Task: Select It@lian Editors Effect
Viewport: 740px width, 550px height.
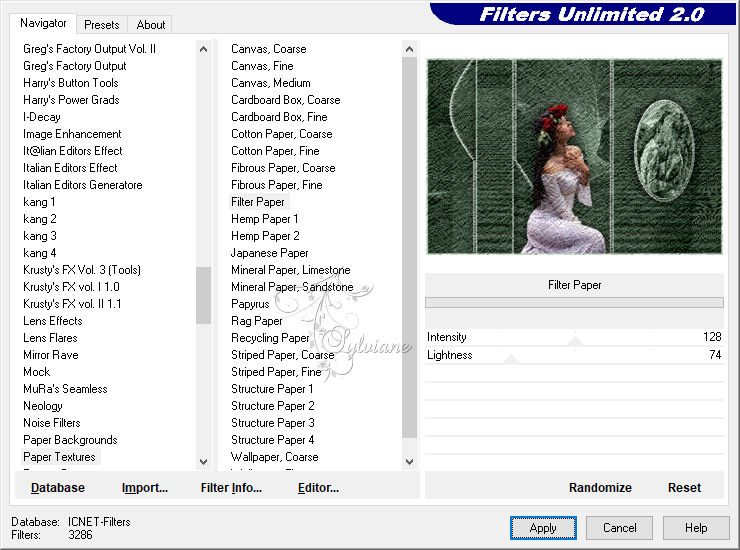Action: pos(72,151)
